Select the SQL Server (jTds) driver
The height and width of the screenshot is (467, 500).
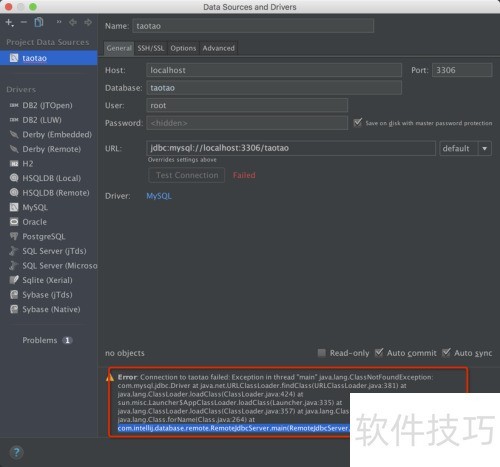click(x=49, y=251)
